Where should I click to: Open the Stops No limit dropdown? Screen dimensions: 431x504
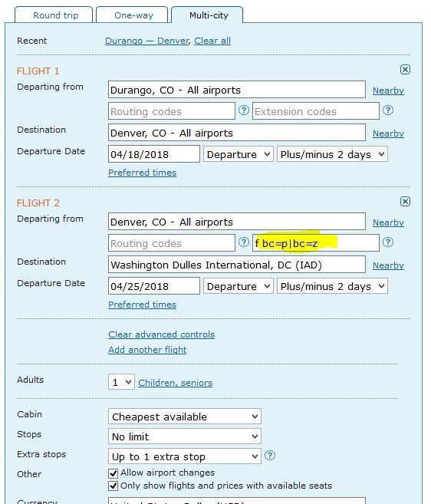pos(185,436)
